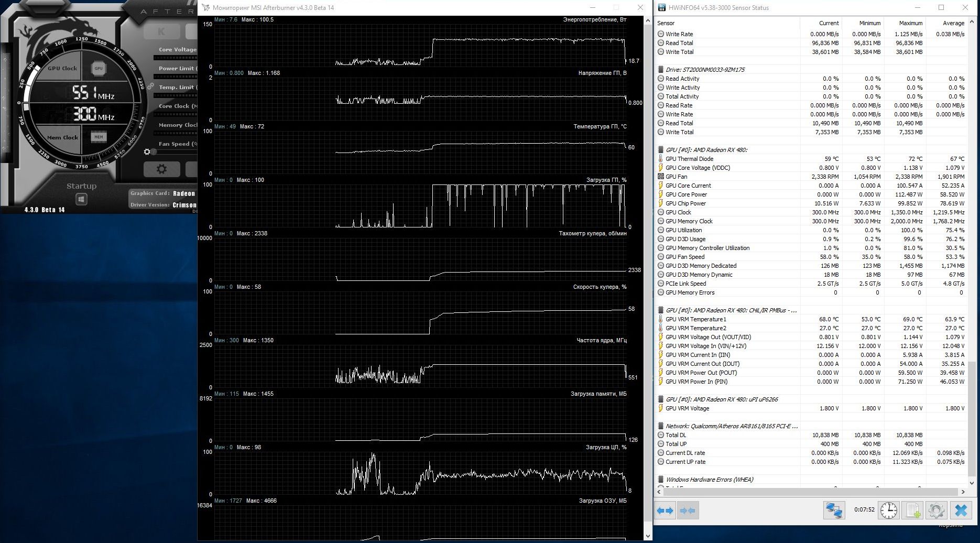Image resolution: width=980 pixels, height=543 pixels.
Task: Select the 'GPU Fan Speed' sensor row
Action: click(x=810, y=257)
